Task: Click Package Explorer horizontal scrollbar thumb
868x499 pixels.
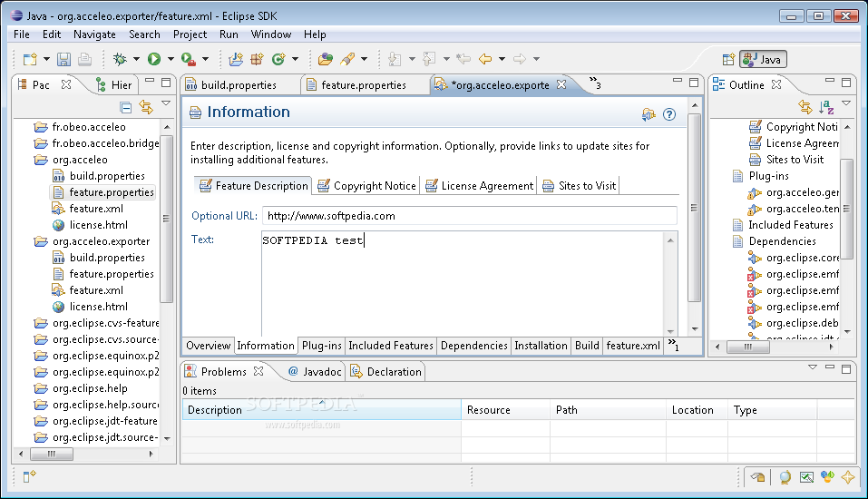Action: coord(52,455)
